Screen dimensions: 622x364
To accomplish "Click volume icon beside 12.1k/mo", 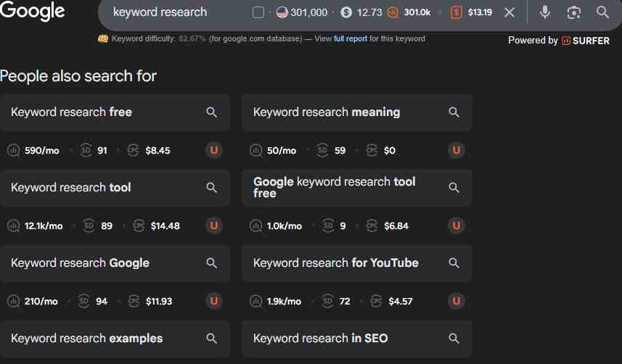I will coord(13,226).
